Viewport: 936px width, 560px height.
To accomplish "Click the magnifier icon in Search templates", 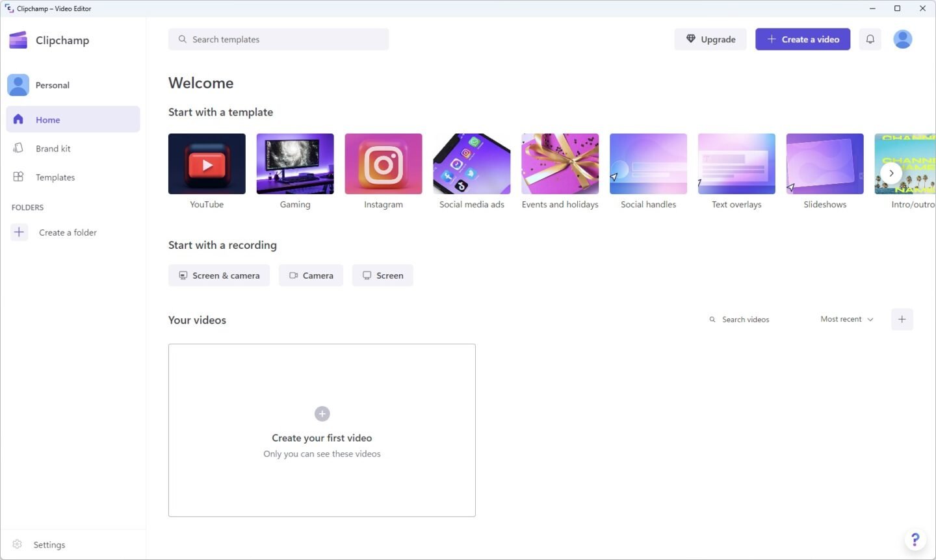I will pos(183,39).
